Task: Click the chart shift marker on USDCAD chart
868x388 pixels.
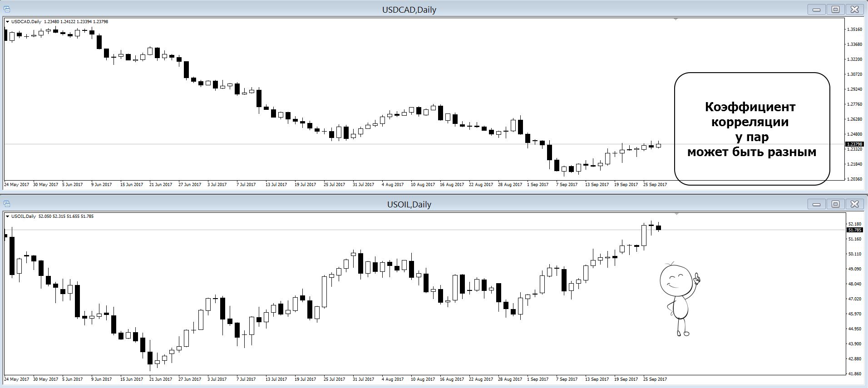Action: click(676, 20)
